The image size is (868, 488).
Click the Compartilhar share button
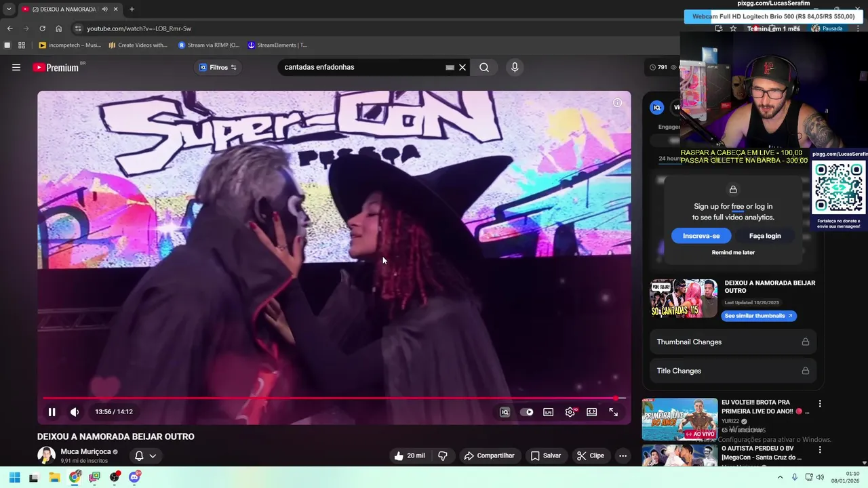point(489,455)
